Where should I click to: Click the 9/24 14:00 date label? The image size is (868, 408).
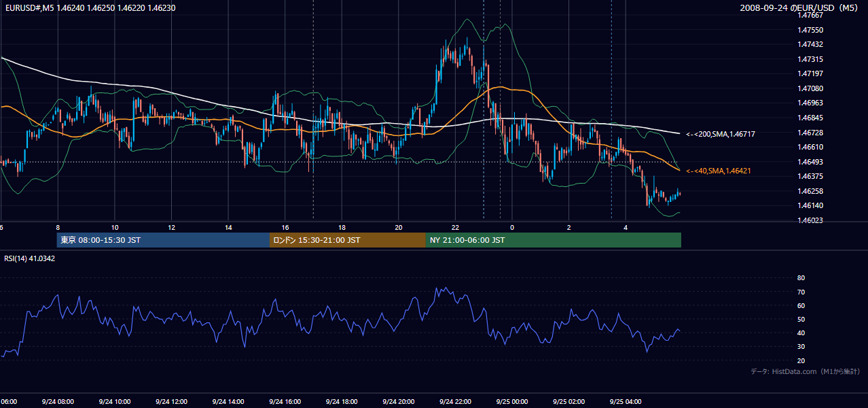click(x=228, y=402)
